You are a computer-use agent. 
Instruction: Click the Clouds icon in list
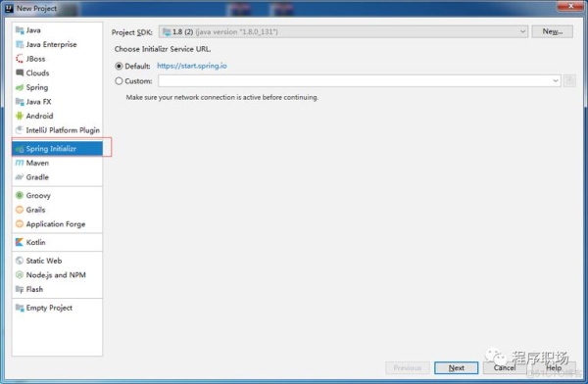point(20,72)
